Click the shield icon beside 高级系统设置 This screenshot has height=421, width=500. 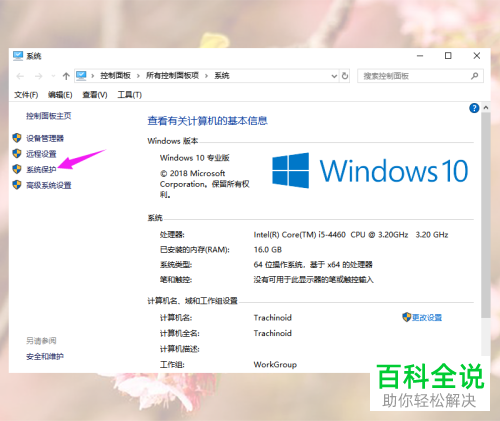pyautogui.click(x=17, y=185)
